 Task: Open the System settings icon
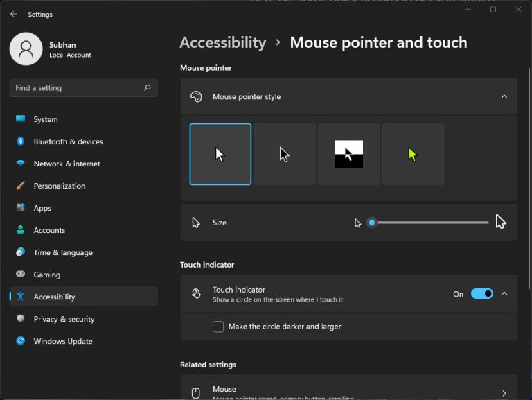pos(20,119)
